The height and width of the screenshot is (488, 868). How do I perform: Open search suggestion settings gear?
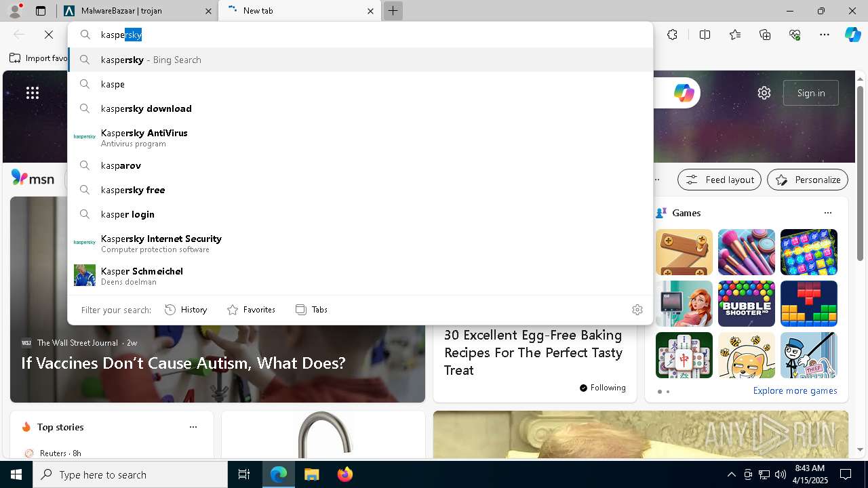[x=637, y=310]
